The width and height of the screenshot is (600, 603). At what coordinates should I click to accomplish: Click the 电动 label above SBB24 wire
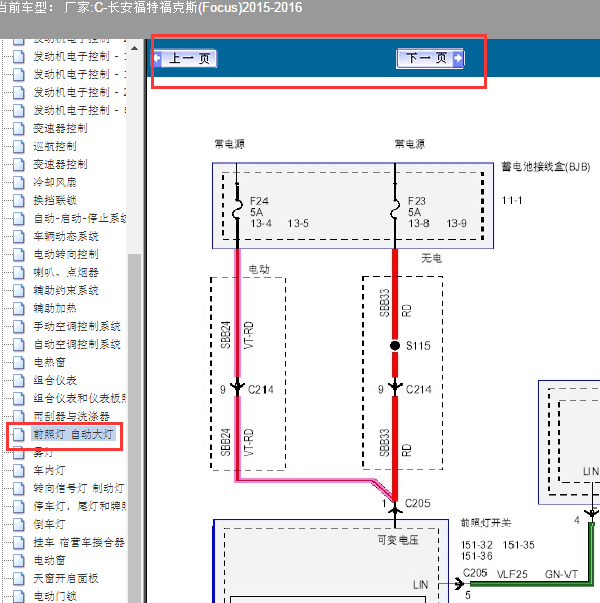click(x=259, y=269)
